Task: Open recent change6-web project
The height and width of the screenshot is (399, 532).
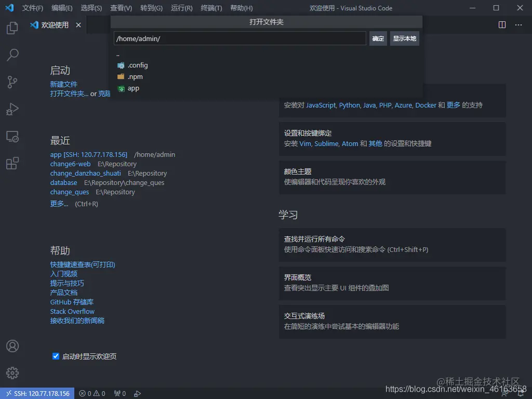Action: (70, 164)
